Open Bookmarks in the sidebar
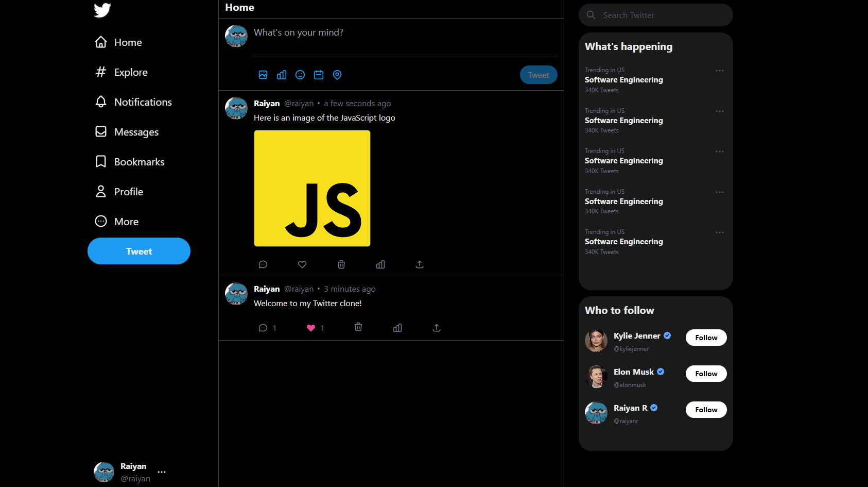 tap(130, 162)
